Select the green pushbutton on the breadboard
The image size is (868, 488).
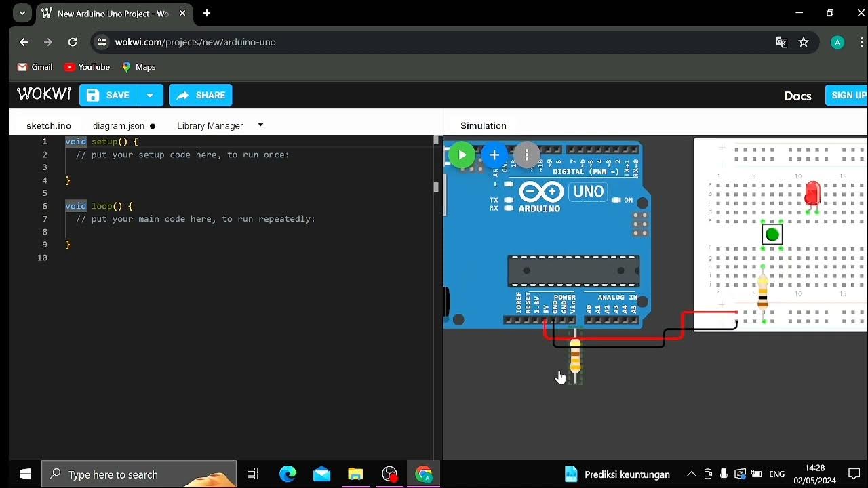click(772, 235)
